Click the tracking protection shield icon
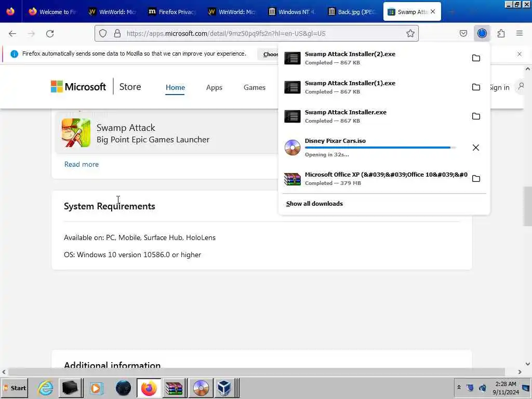The height and width of the screenshot is (399, 532). (103, 33)
